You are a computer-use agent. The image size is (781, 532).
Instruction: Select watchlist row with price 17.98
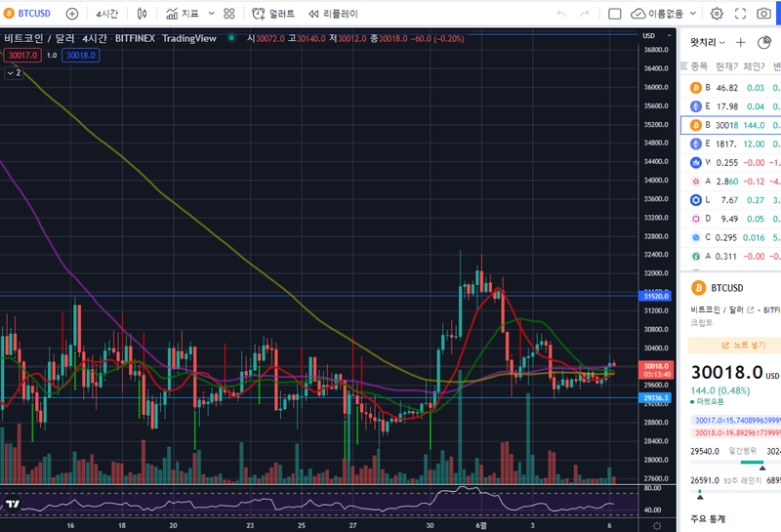[730, 106]
